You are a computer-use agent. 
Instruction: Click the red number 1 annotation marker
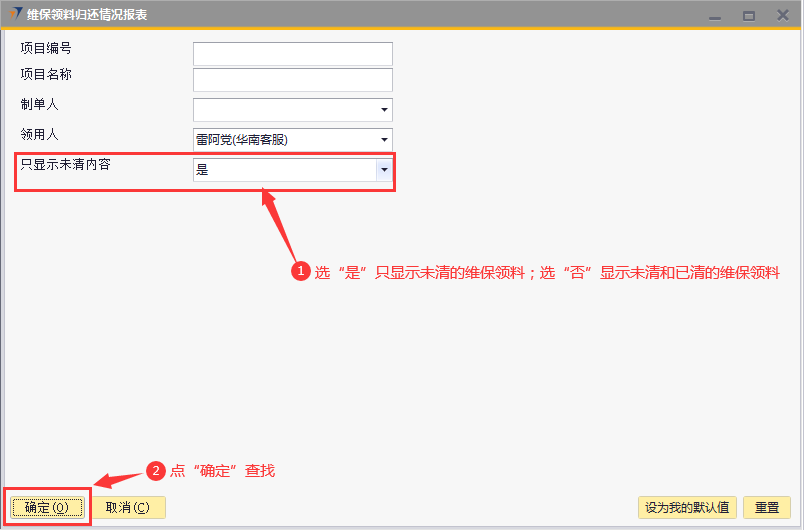[x=300, y=272]
